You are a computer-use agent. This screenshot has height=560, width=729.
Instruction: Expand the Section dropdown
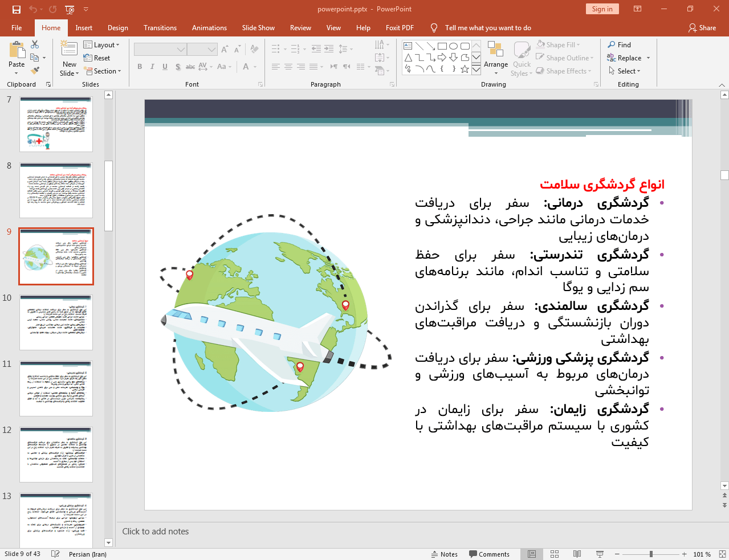(103, 71)
